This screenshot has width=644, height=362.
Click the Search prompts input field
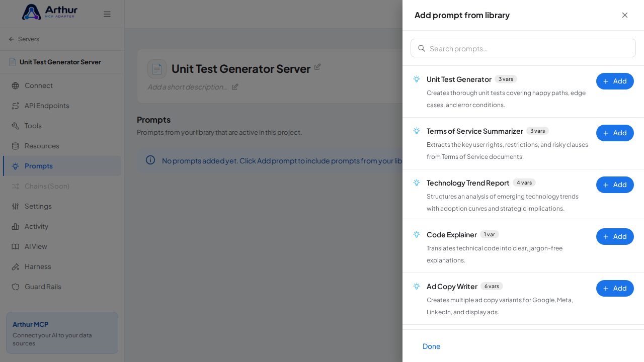click(x=523, y=48)
